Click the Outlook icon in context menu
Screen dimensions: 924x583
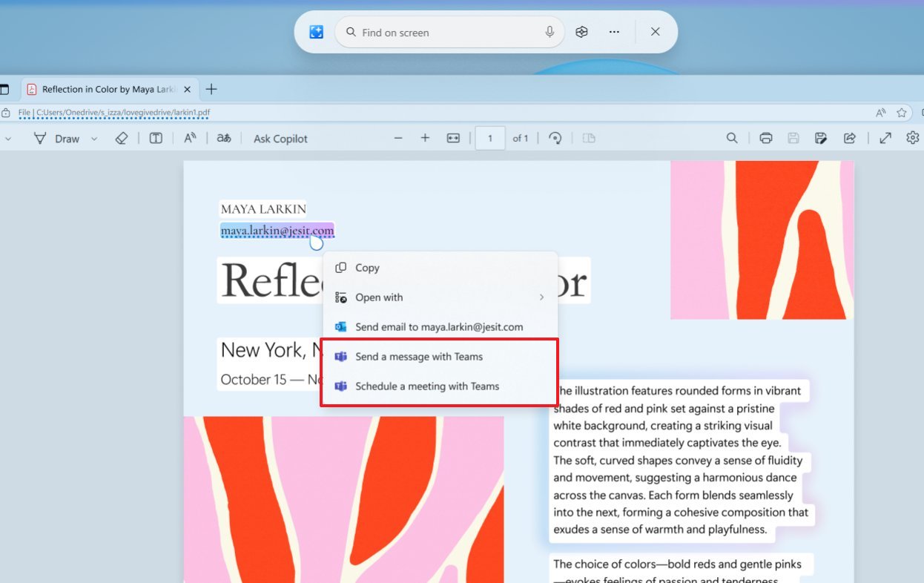[341, 327]
